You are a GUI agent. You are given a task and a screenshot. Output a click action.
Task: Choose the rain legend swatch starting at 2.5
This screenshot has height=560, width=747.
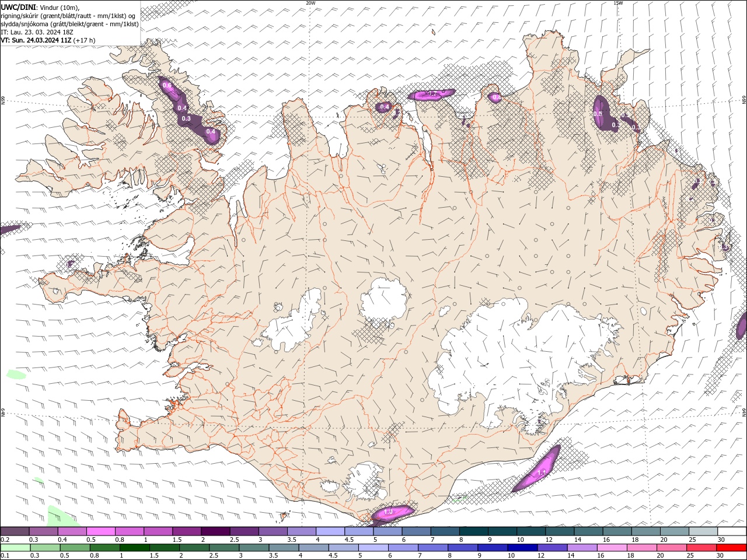click(x=224, y=548)
